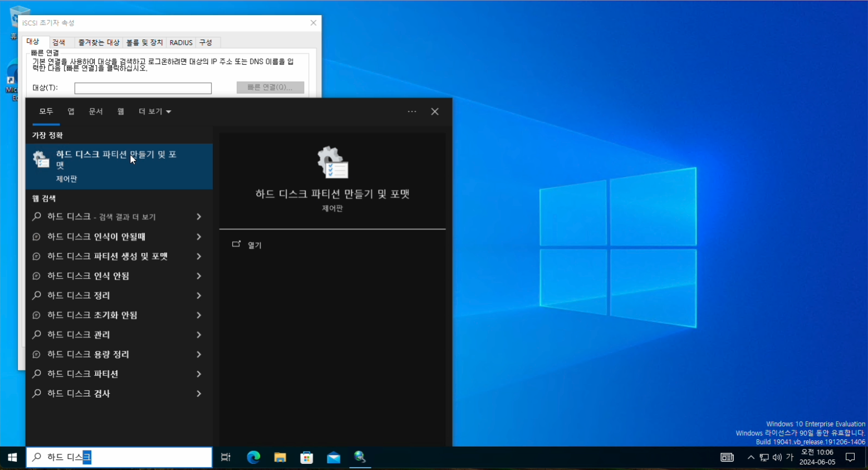Screen dimensions: 868x470
Task: Click the Task View taskbar icon
Action: click(225, 457)
